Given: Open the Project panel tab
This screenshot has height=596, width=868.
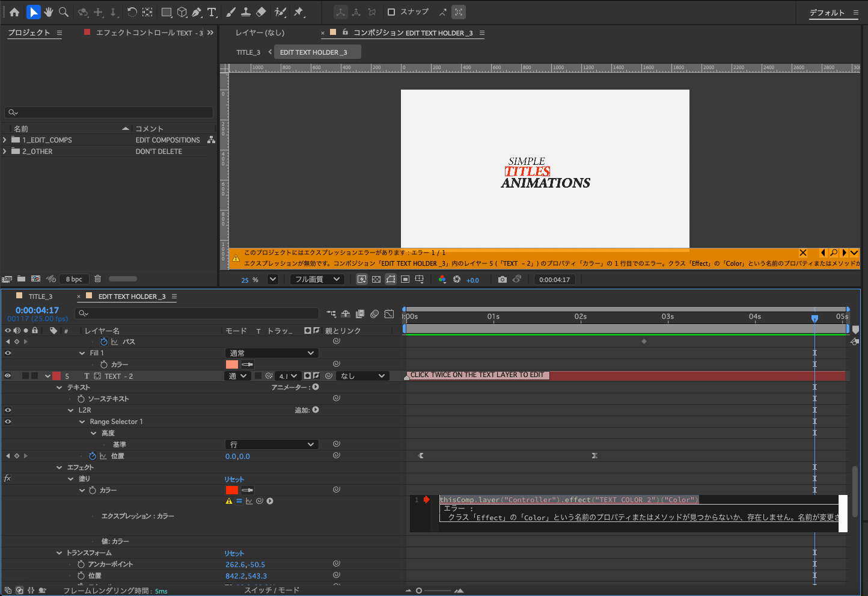Looking at the screenshot, I should point(29,32).
